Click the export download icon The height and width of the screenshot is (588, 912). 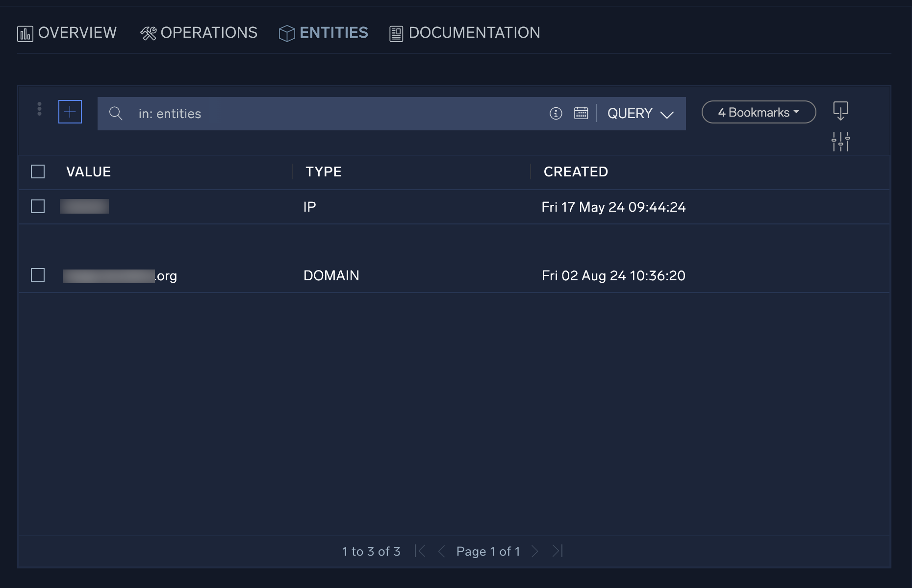841,112
